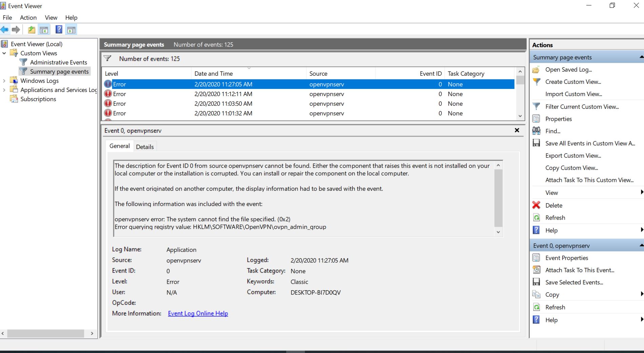Open the File menu

point(7,18)
